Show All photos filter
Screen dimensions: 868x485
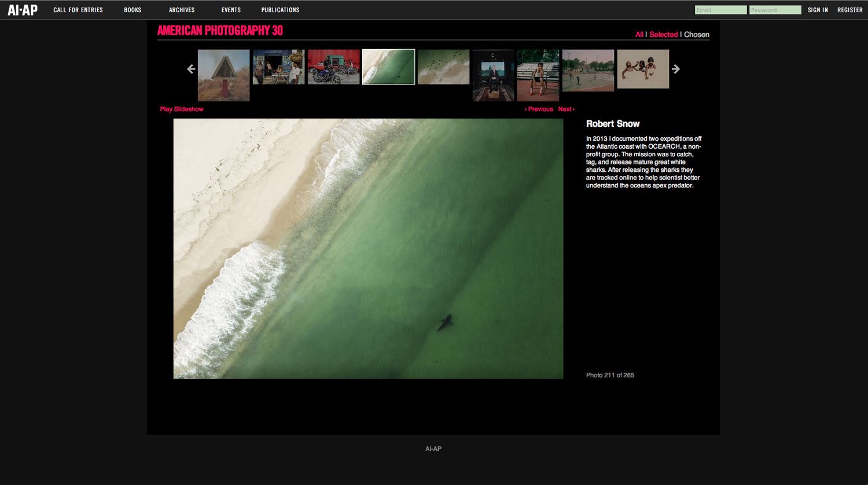coord(639,35)
